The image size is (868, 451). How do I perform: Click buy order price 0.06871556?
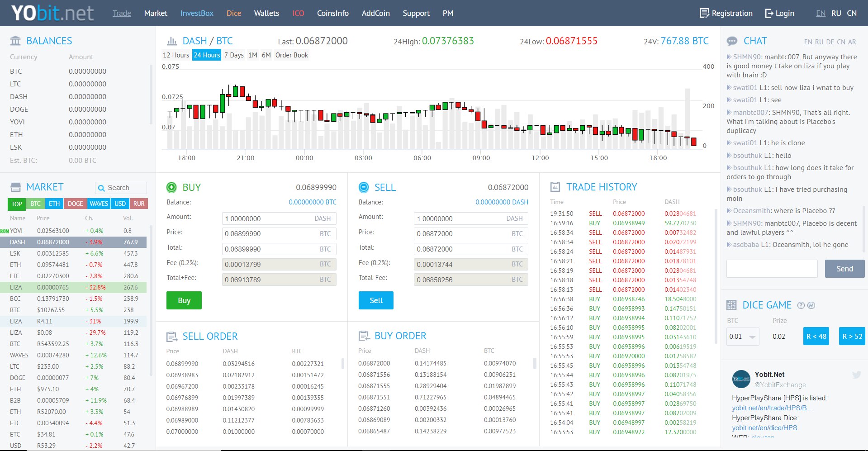(374, 375)
